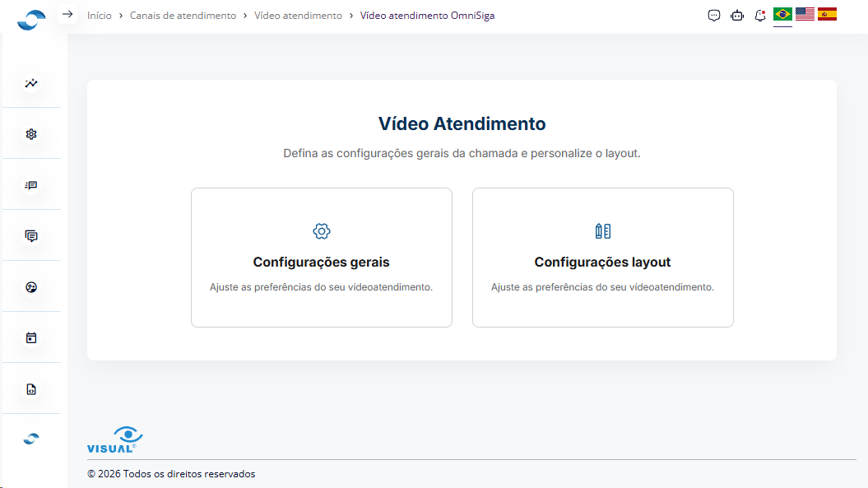Open the code file icon in the sidebar
The height and width of the screenshot is (488, 868).
31,389
